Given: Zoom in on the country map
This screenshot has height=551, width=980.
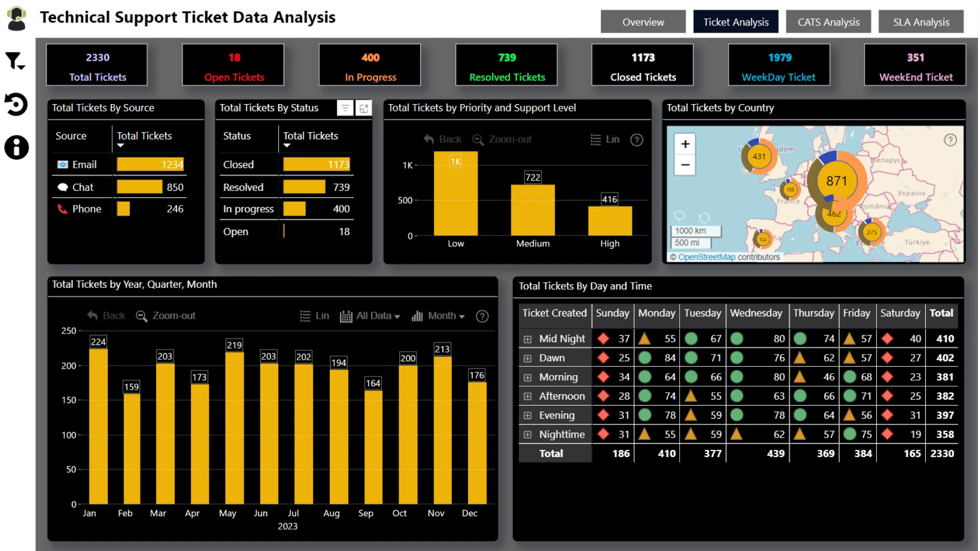Looking at the screenshot, I should [685, 144].
